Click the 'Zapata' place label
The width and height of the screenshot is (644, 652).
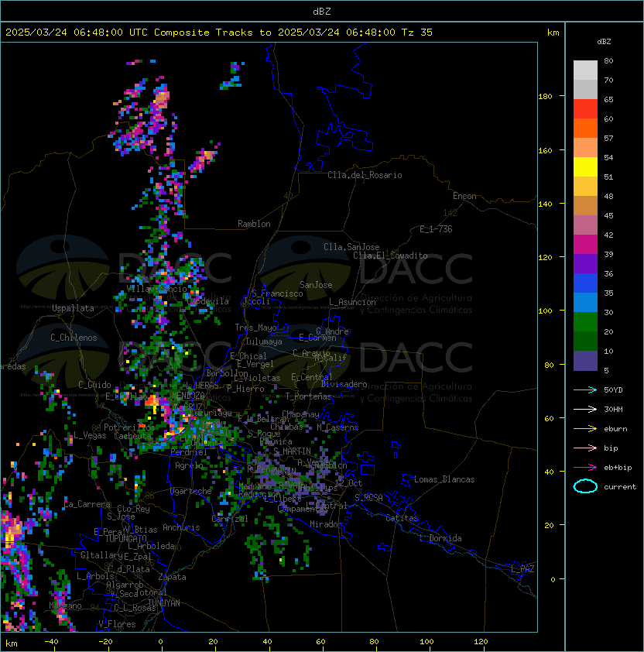(172, 577)
